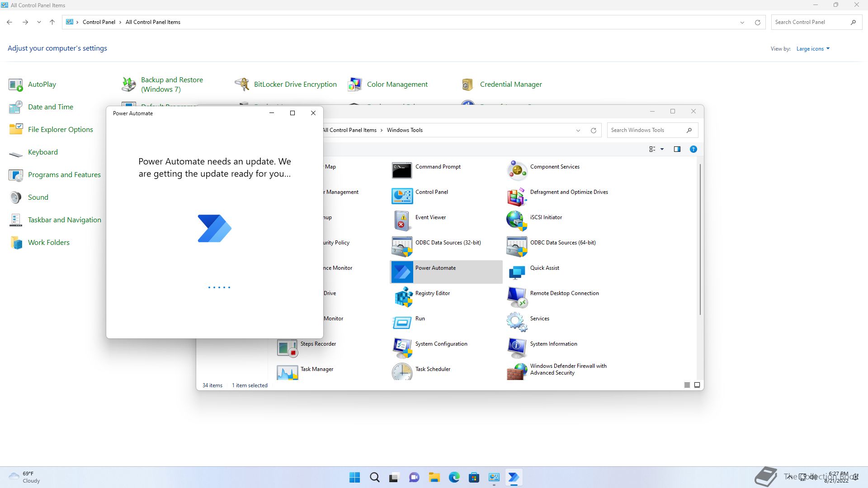This screenshot has width=868, height=488.
Task: Switch to large thumbnails view in status bar
Action: [x=697, y=385]
